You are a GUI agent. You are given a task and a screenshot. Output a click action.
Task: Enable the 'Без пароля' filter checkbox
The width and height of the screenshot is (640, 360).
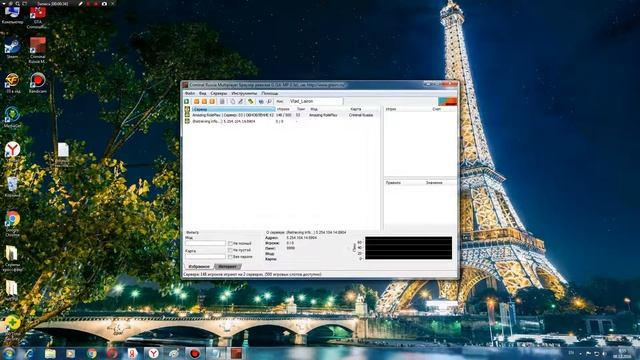click(230, 257)
